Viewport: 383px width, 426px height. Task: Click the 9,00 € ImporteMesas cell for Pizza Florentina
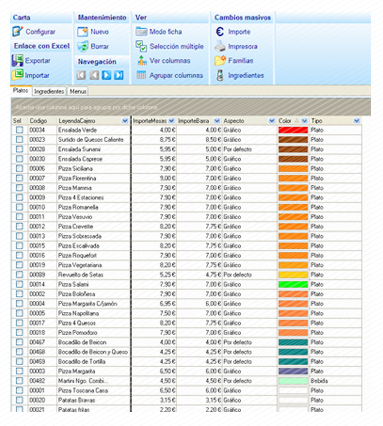coord(154,178)
